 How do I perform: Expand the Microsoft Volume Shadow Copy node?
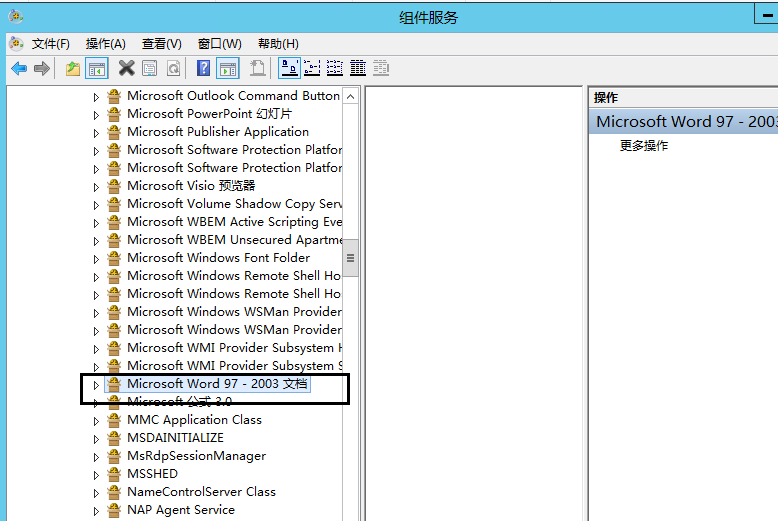96,204
